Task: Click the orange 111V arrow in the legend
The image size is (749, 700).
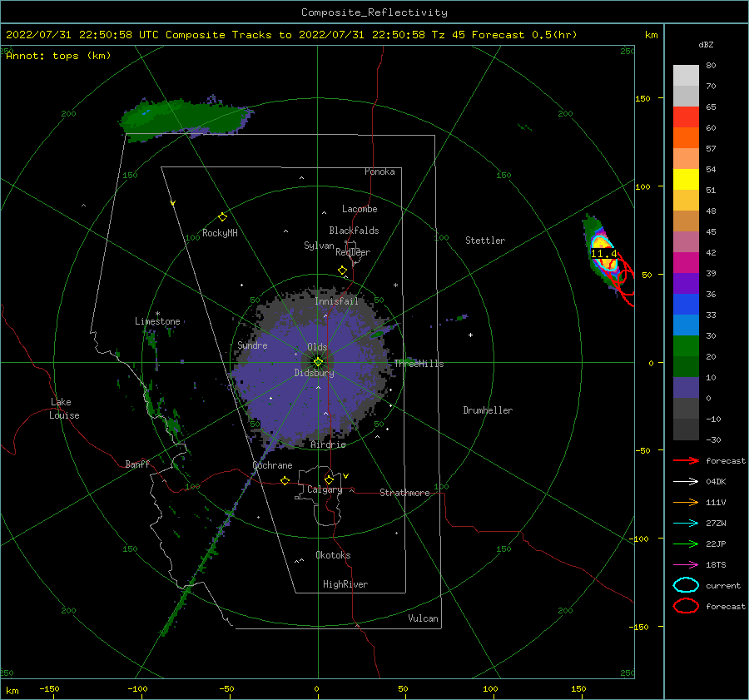Action: pyautogui.click(x=686, y=502)
